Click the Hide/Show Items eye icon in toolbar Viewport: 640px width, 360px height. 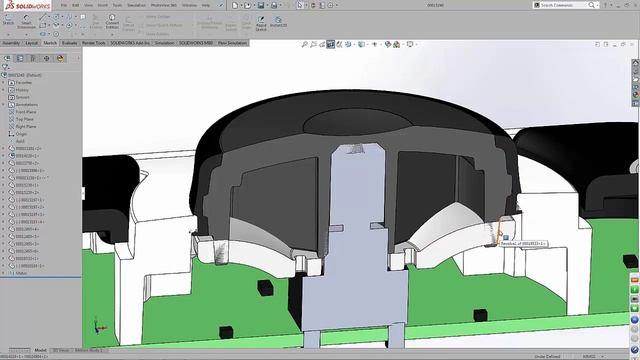click(375, 44)
